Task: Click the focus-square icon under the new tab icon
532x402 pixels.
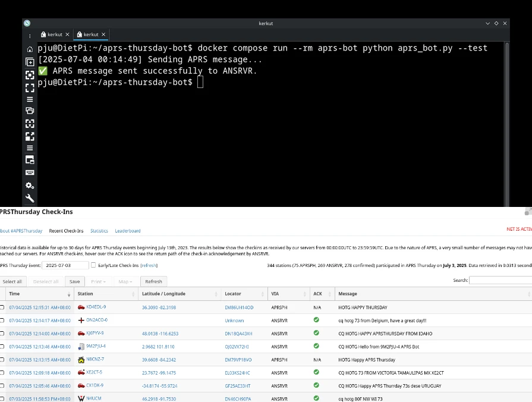Action: click(x=30, y=75)
